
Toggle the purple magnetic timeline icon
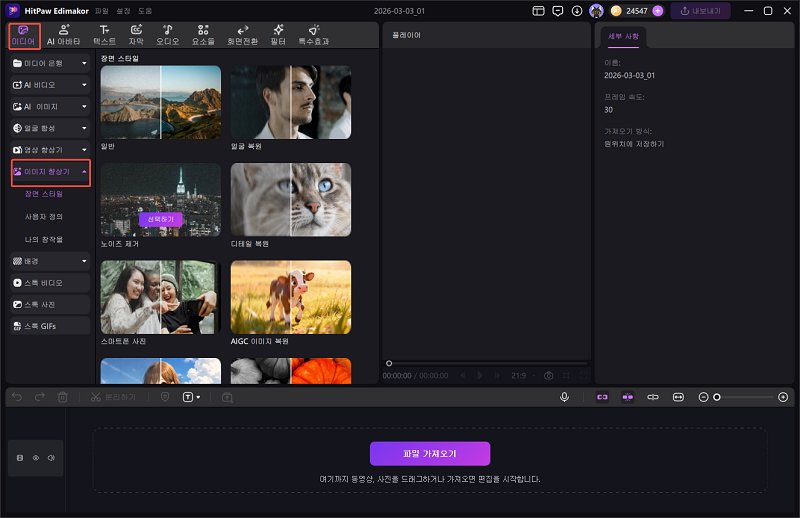pos(628,397)
